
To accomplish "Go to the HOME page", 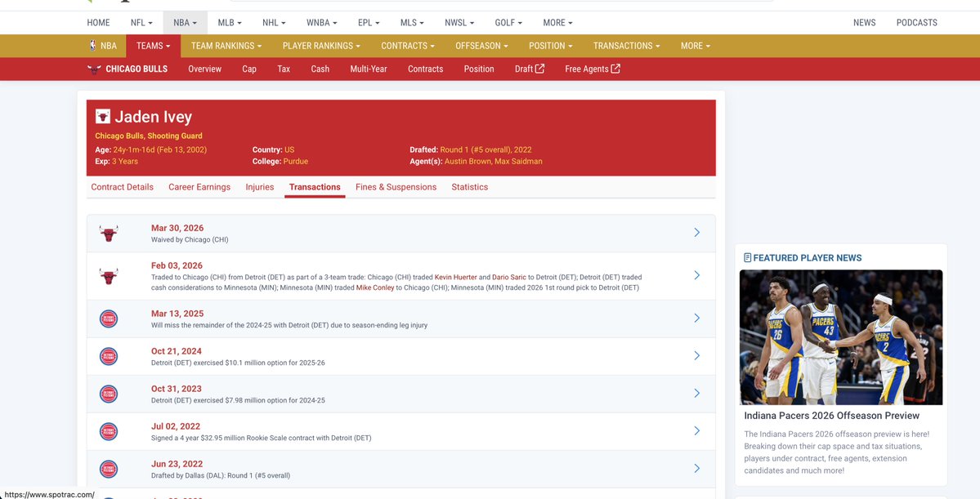I will 98,23.
